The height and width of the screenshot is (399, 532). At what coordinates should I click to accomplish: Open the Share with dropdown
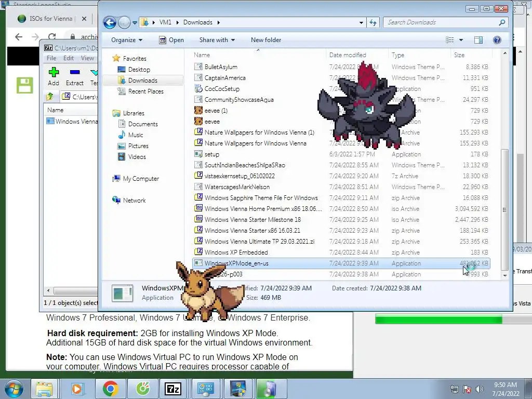pos(217,40)
